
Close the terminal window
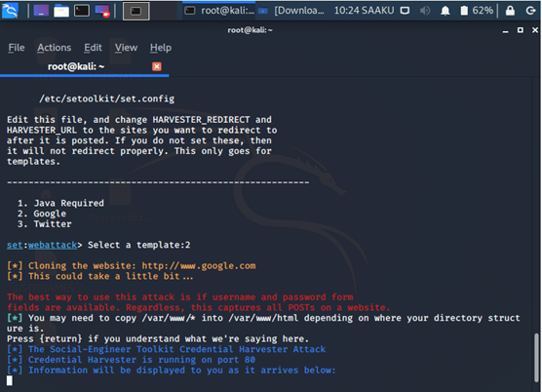(x=535, y=30)
